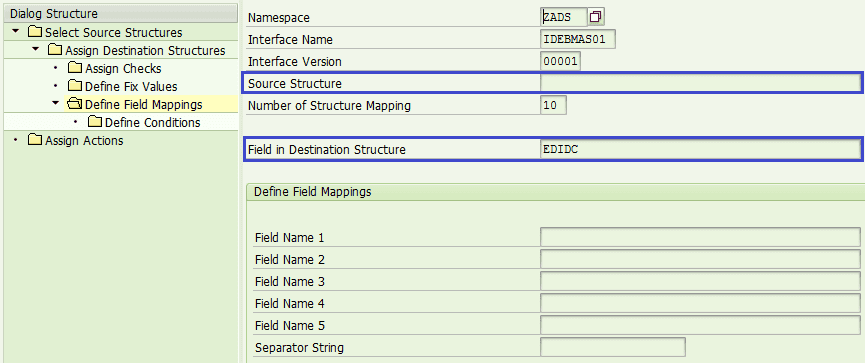The width and height of the screenshot is (865, 363).
Task: Open Assign Checks tree entry
Action: pos(123,69)
